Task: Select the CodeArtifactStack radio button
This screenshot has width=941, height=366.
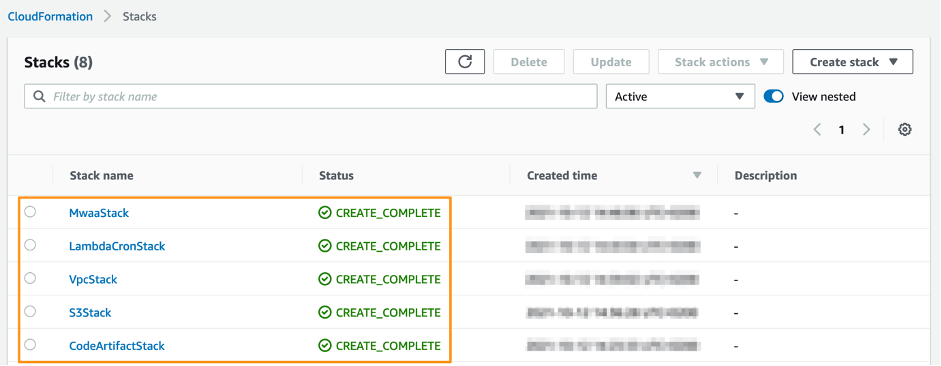Action: tap(30, 345)
